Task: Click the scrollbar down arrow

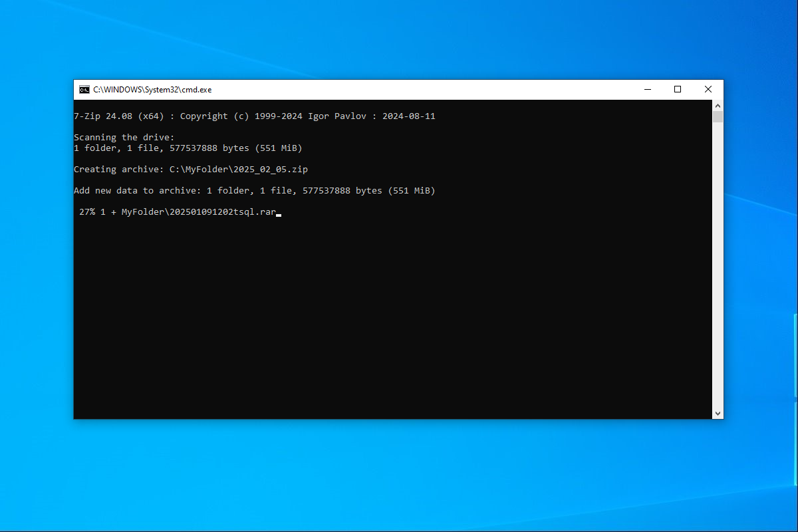Action: [718, 413]
